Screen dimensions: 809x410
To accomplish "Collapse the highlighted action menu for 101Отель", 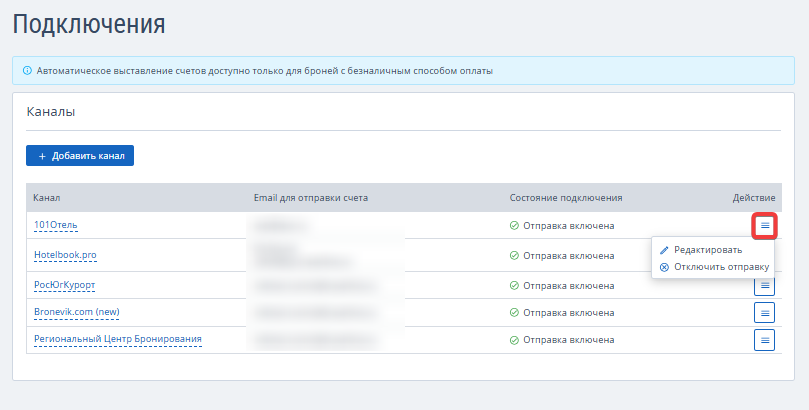I will click(765, 226).
